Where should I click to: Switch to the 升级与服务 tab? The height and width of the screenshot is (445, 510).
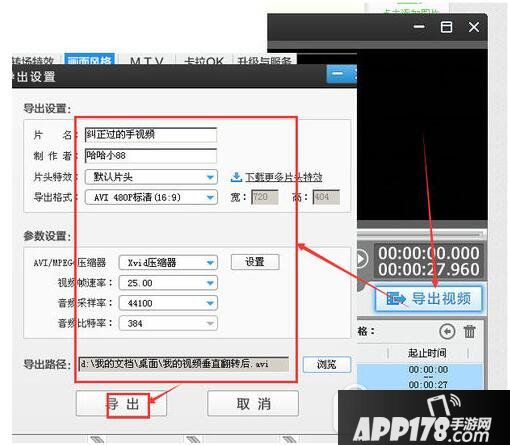coord(265,60)
